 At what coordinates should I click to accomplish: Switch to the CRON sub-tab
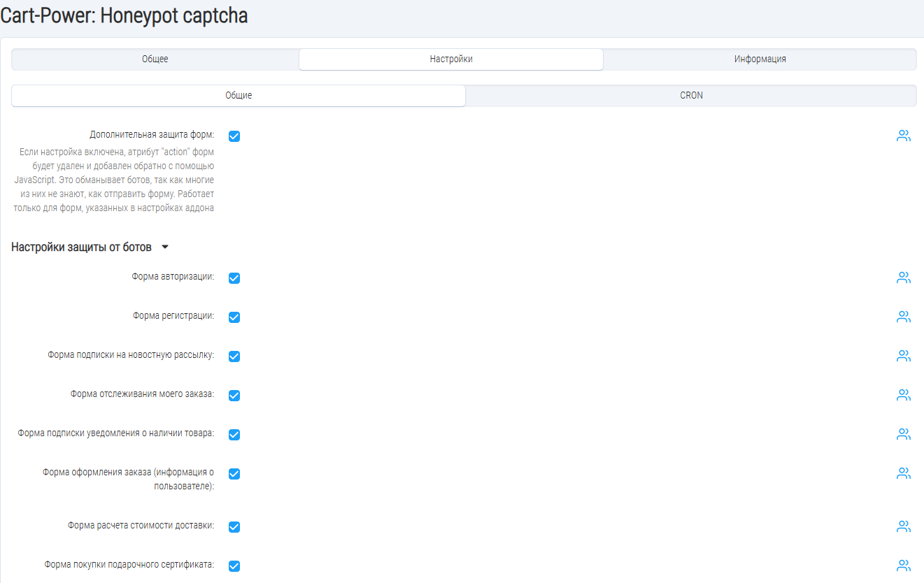click(x=691, y=96)
